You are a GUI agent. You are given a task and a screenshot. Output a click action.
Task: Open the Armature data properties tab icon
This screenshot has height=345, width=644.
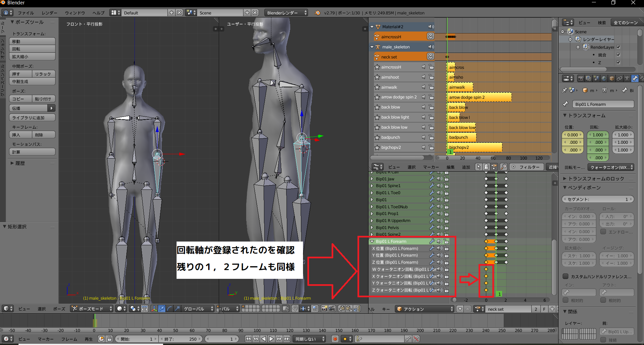click(627, 79)
